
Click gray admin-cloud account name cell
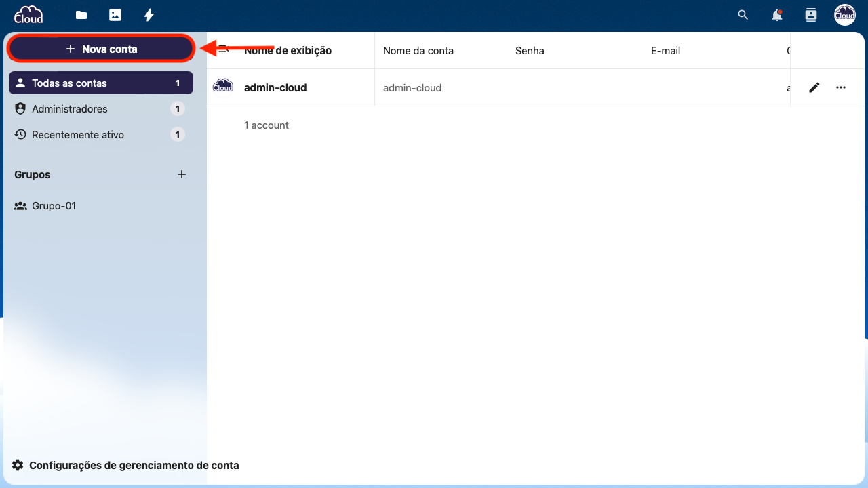pyautogui.click(x=412, y=88)
